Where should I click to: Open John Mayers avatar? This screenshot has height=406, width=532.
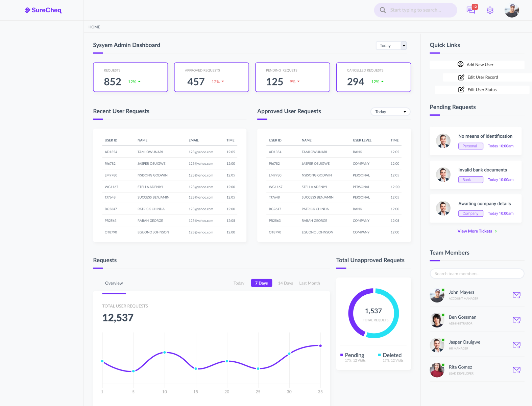pos(437,295)
